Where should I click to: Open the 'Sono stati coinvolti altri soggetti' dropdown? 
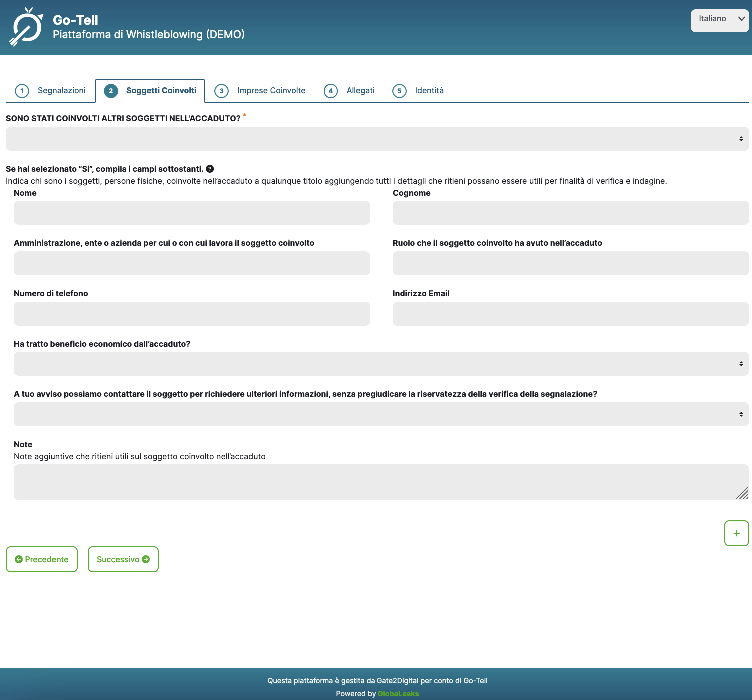pyautogui.click(x=376, y=139)
